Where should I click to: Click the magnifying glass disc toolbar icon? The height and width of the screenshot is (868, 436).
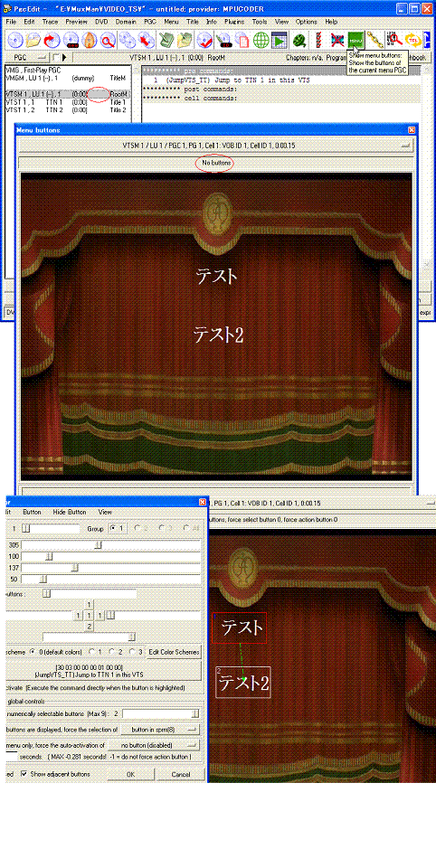(107, 41)
